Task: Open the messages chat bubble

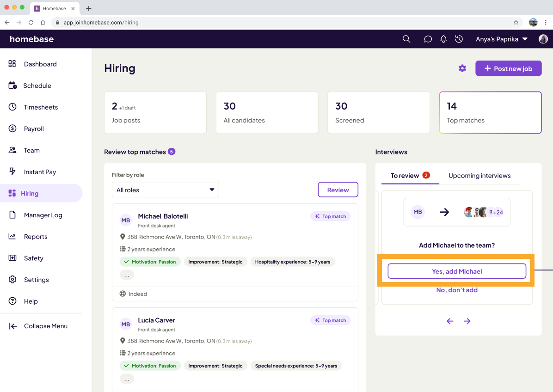Action: (x=427, y=39)
